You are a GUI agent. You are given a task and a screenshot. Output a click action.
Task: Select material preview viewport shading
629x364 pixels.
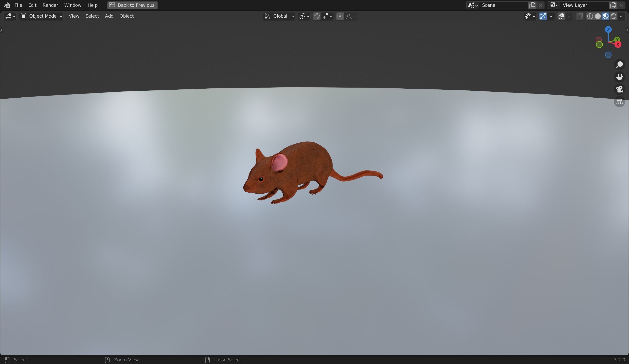click(605, 16)
